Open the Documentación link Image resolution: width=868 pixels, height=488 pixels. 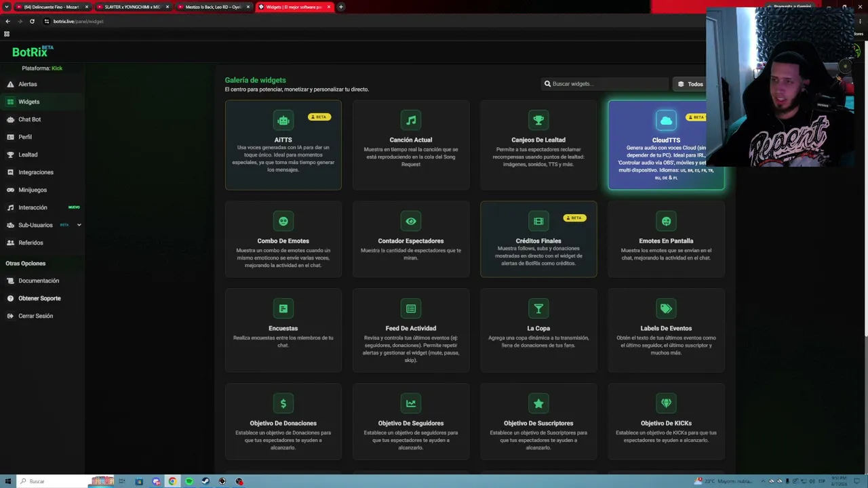click(x=39, y=281)
